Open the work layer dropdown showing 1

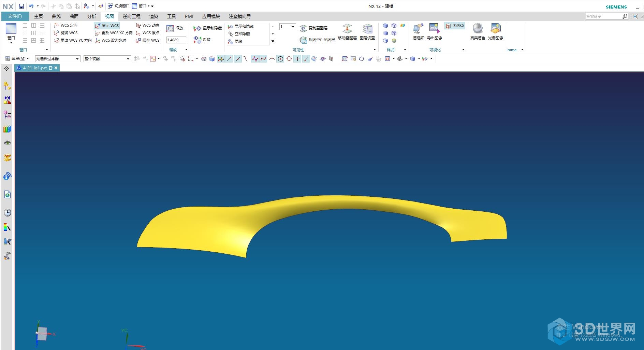pos(287,27)
